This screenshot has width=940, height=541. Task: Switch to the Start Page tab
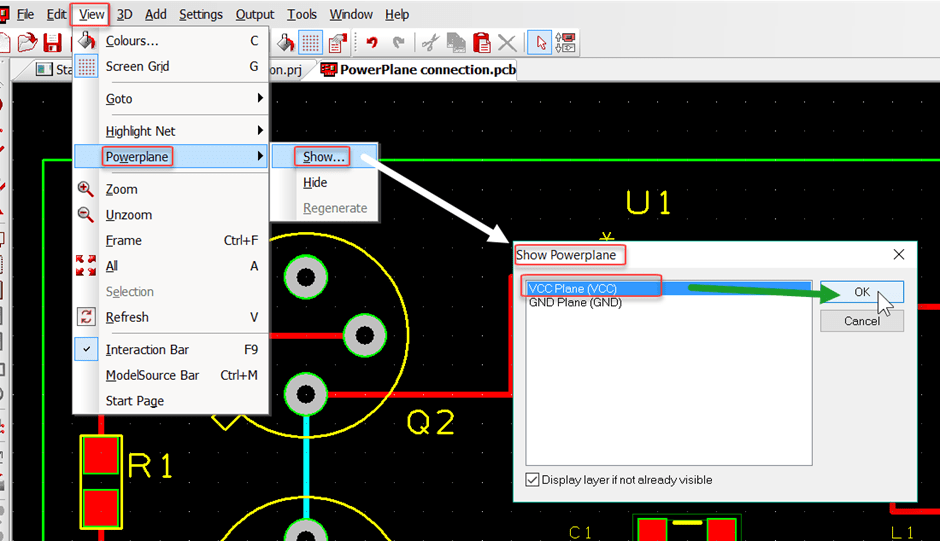(x=53, y=70)
